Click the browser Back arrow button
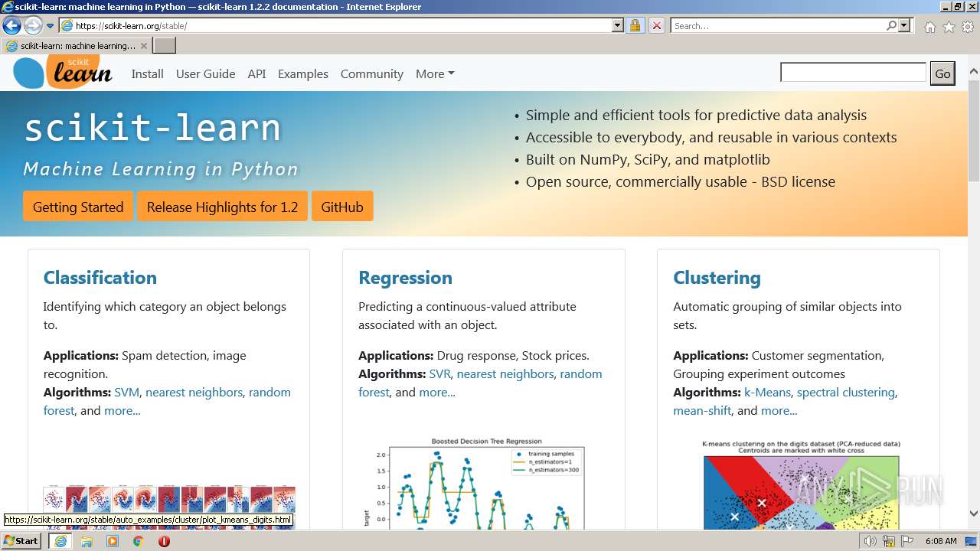Viewport: 980px width, 551px height. click(11, 26)
